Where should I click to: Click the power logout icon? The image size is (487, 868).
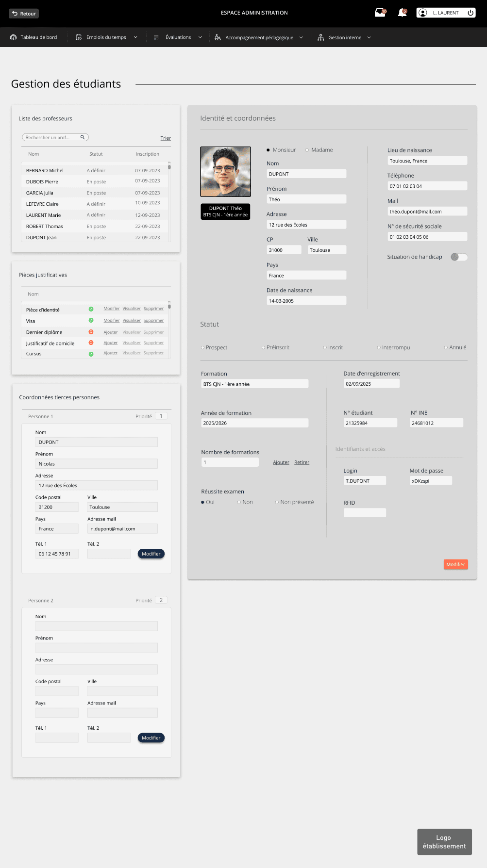pyautogui.click(x=470, y=13)
